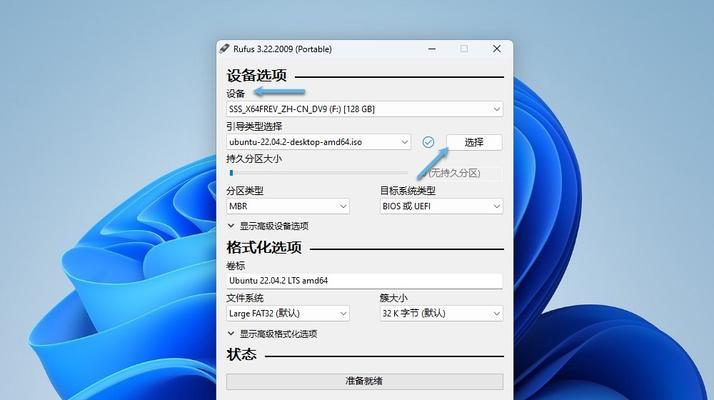Expand 显示高级设备选项

pyautogui.click(x=269, y=226)
